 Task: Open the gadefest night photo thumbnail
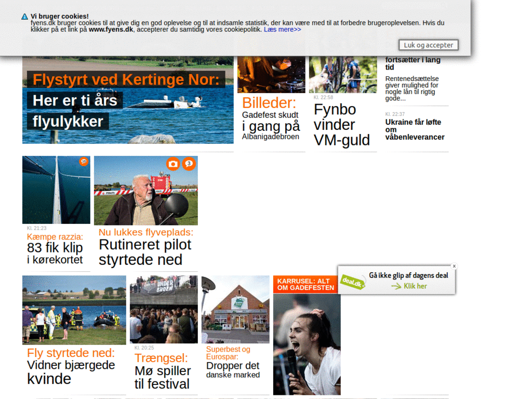[271, 74]
